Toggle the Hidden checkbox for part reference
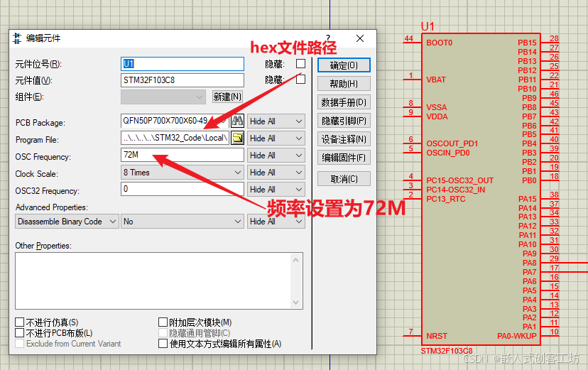 301,64
